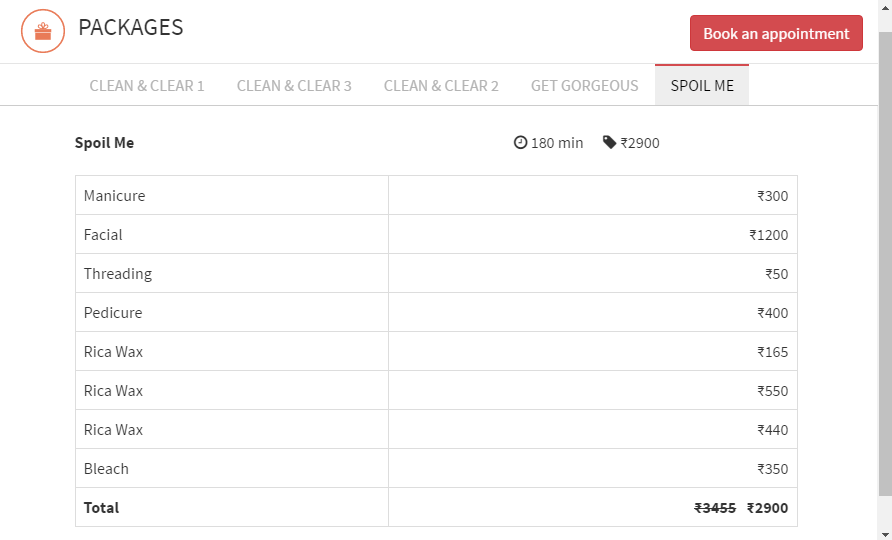892x540 pixels.
Task: Select the Spoil Me tab
Action: [x=702, y=86]
